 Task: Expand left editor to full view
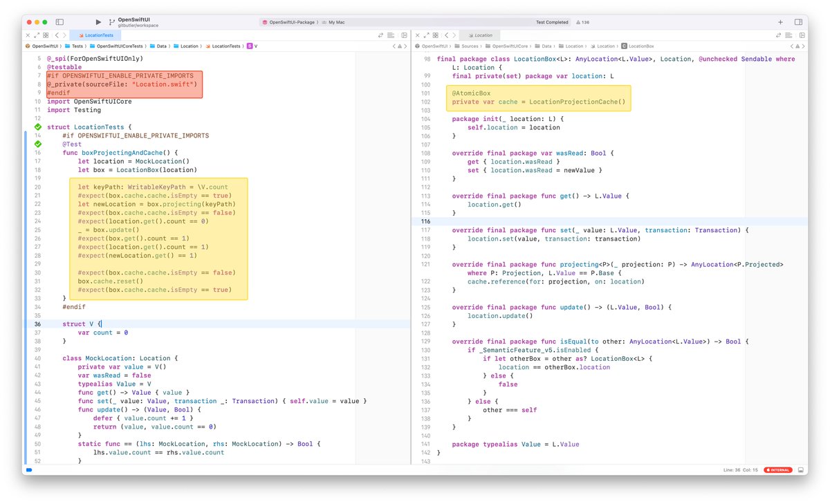coord(37,35)
